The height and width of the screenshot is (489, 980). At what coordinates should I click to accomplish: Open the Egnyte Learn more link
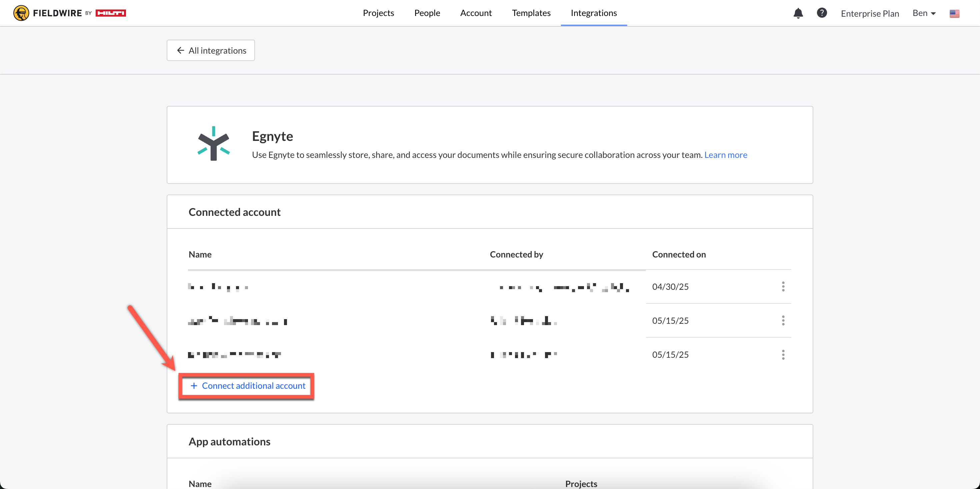725,155
